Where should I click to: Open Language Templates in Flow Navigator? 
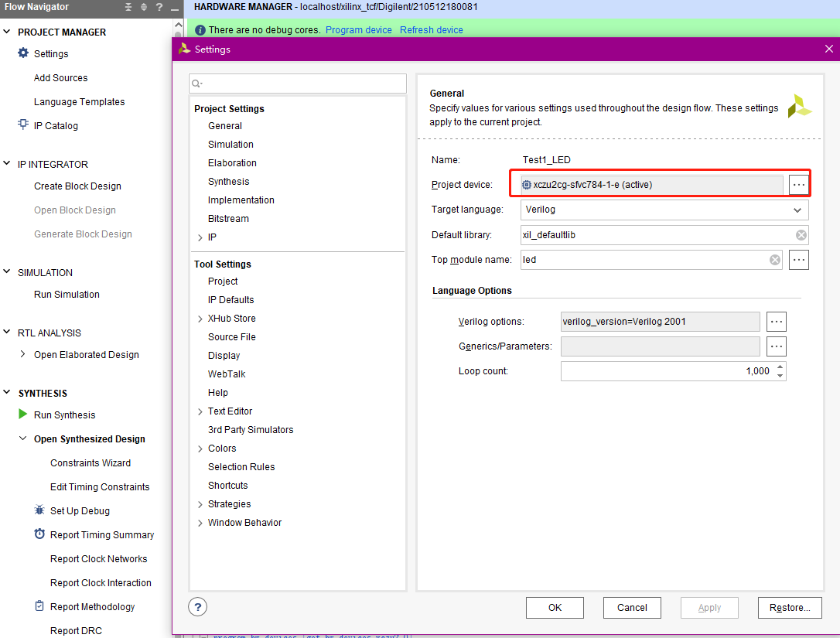(80, 102)
